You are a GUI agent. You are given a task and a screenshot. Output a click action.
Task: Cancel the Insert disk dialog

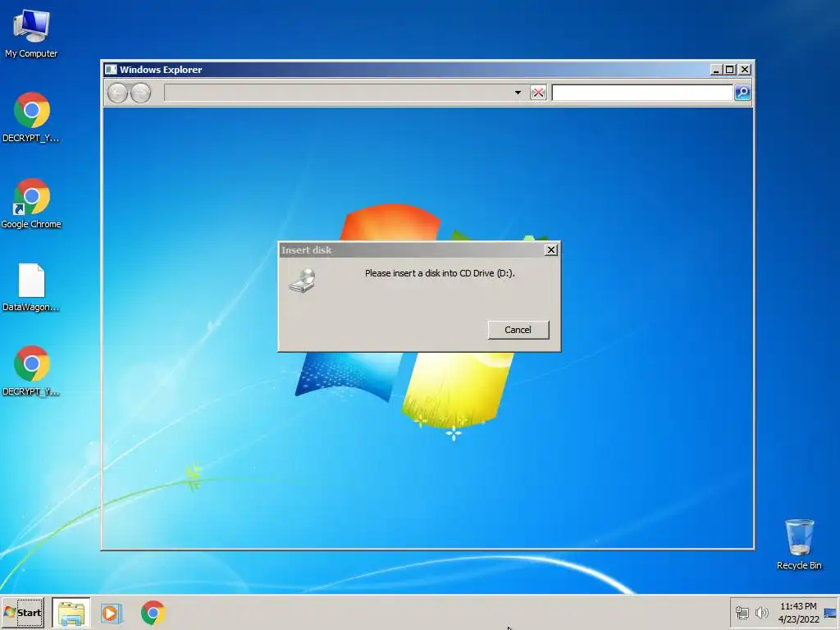click(518, 330)
